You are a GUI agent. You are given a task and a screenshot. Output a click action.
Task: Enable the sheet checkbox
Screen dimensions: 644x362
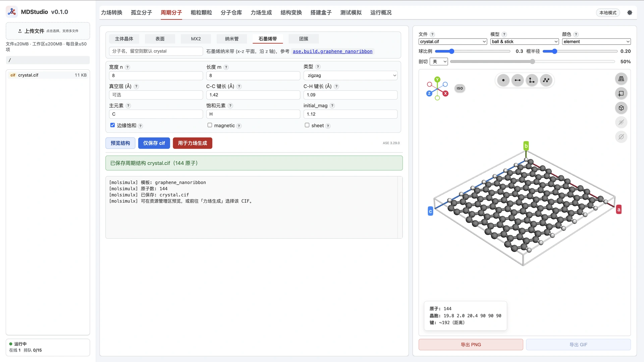pyautogui.click(x=307, y=125)
